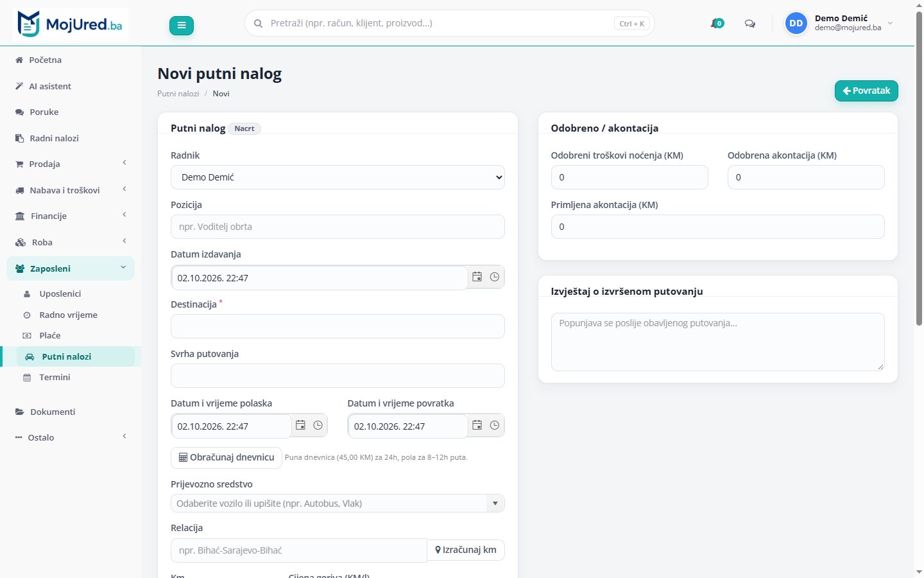Screen dimensions: 924x578
Task: Open Plaće submenu item
Action: 75,335
